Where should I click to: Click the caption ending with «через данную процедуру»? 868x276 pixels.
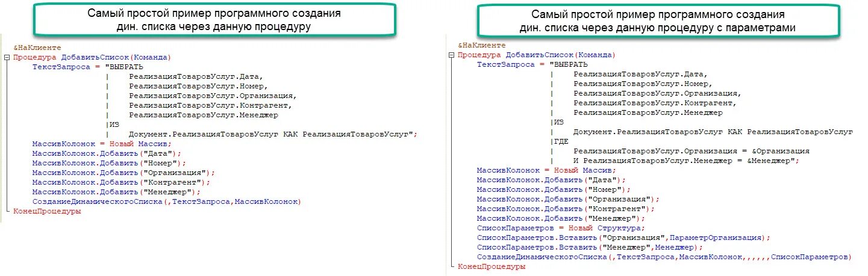point(215,19)
